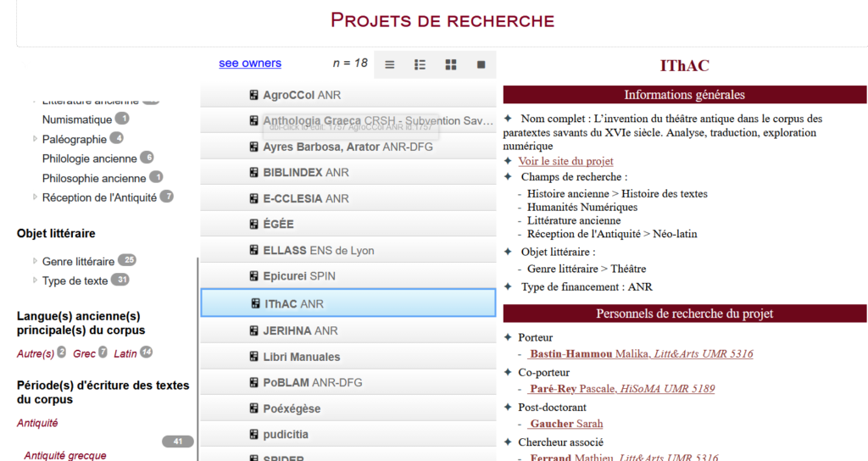Screen dimensions: 868x461
Task: Select the Poexégèse project row
Action: pyautogui.click(x=348, y=408)
